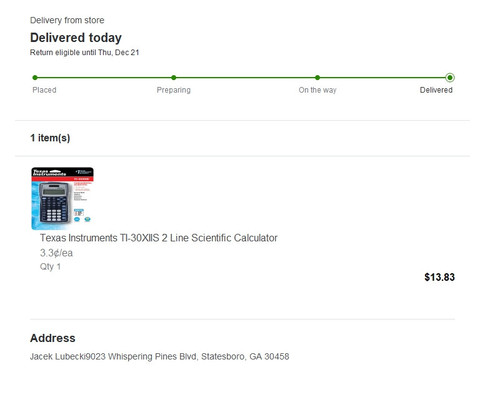Click the $13.83 item price

(439, 277)
